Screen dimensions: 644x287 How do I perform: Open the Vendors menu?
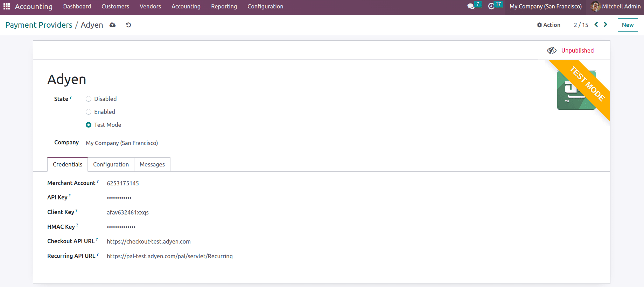click(150, 6)
